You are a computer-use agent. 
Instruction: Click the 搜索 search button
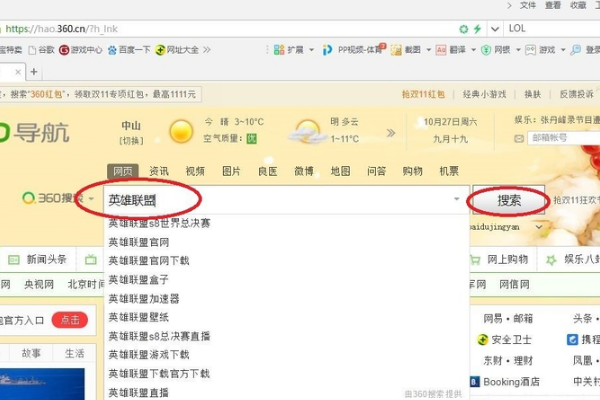click(509, 200)
